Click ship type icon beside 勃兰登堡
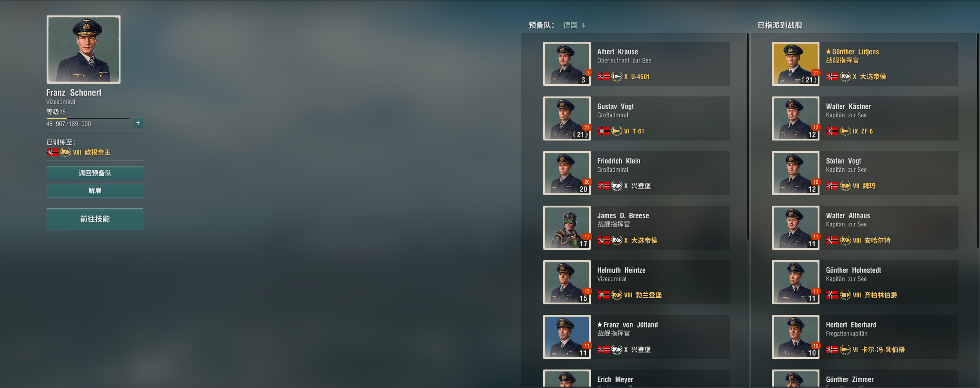Viewport: 980px width, 388px height. 617,295
